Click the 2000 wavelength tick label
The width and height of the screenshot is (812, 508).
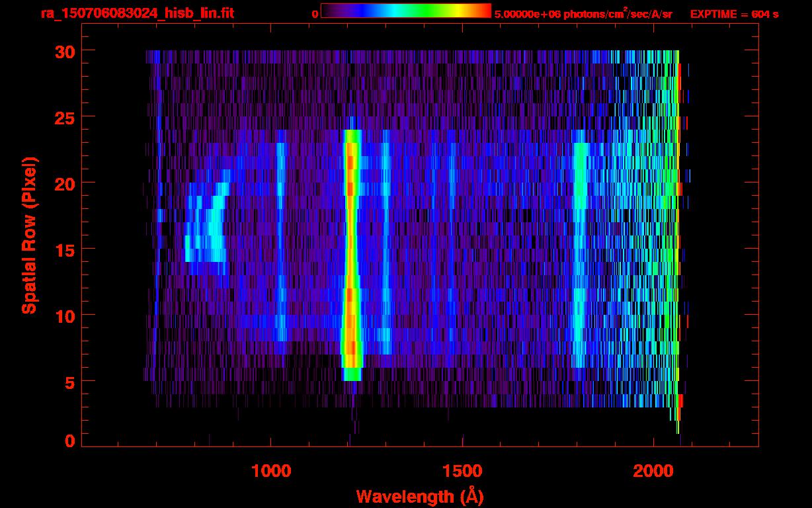coord(653,471)
